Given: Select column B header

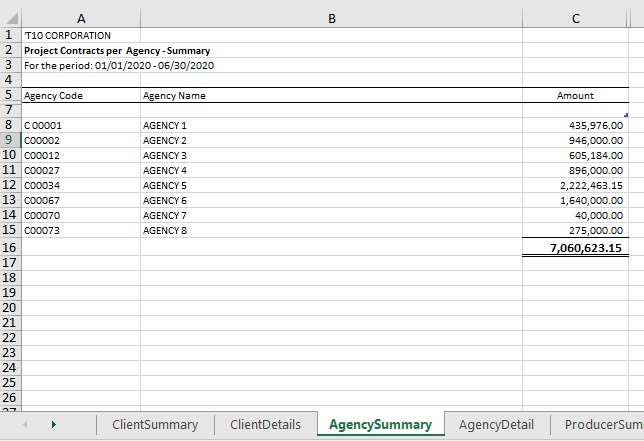Looking at the screenshot, I should [x=331, y=17].
